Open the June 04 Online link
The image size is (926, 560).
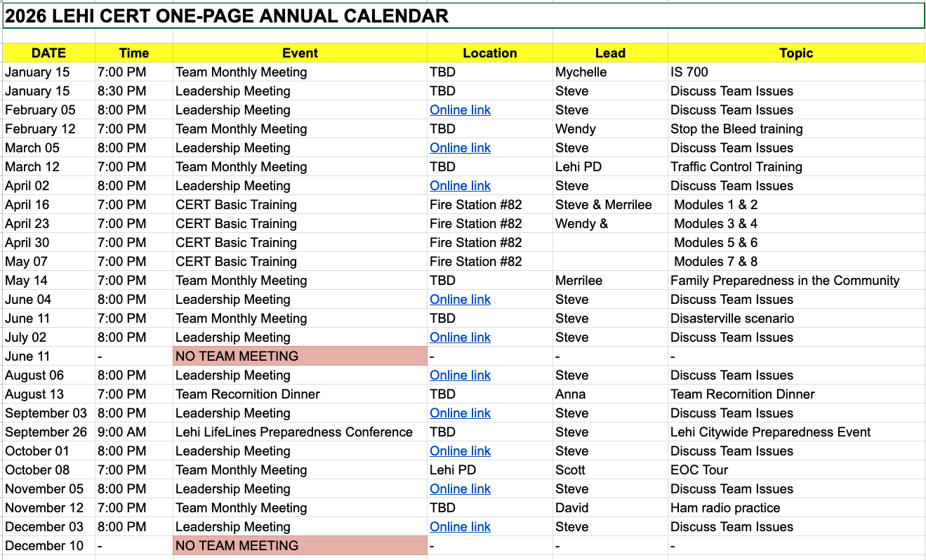(460, 300)
